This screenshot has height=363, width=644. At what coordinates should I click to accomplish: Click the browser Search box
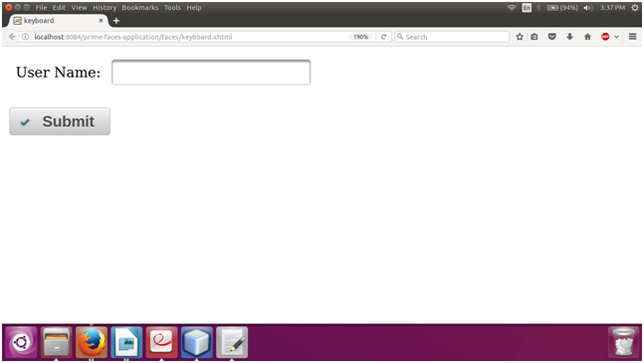click(x=452, y=37)
